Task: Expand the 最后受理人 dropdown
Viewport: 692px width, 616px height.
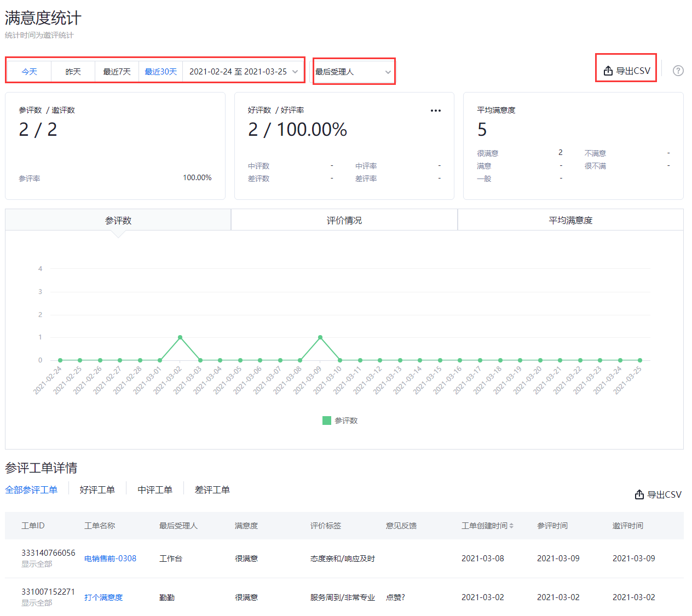Action: point(353,72)
